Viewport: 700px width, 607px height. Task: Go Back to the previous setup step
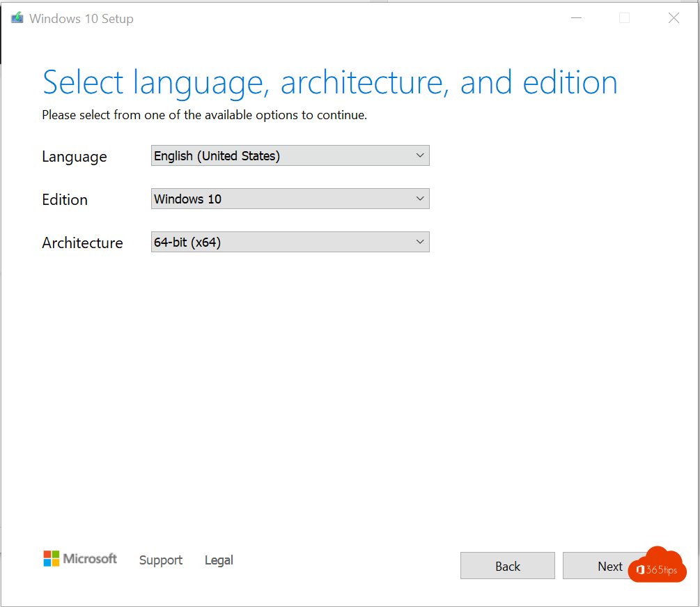point(508,566)
